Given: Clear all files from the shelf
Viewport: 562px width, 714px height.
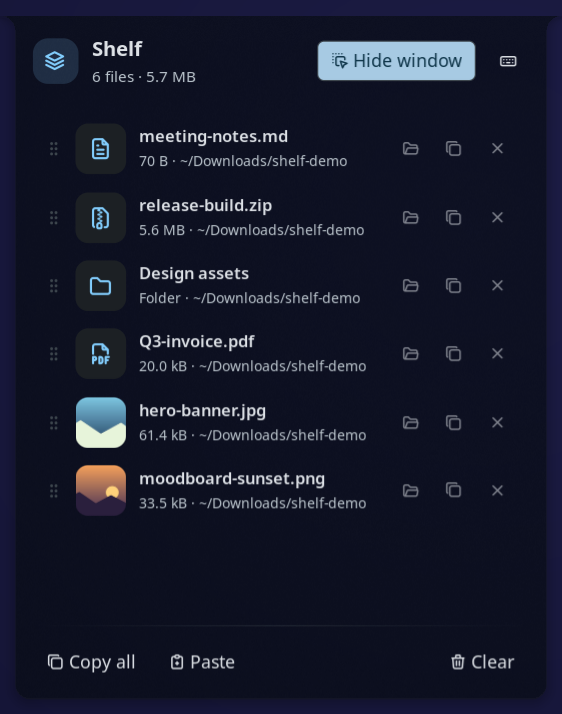Looking at the screenshot, I should 482,662.
